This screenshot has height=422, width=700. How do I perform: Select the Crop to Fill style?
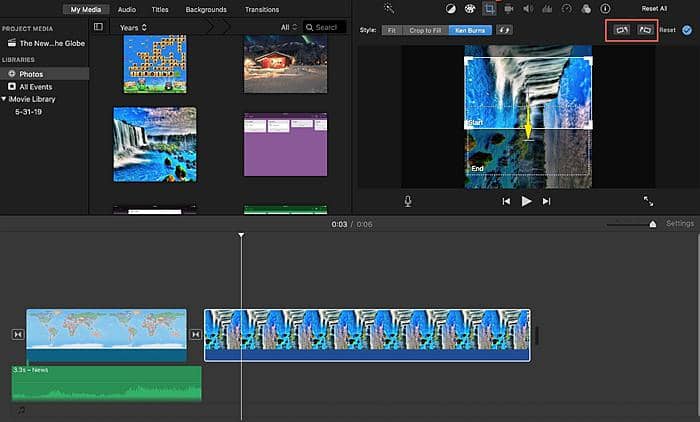(x=425, y=30)
